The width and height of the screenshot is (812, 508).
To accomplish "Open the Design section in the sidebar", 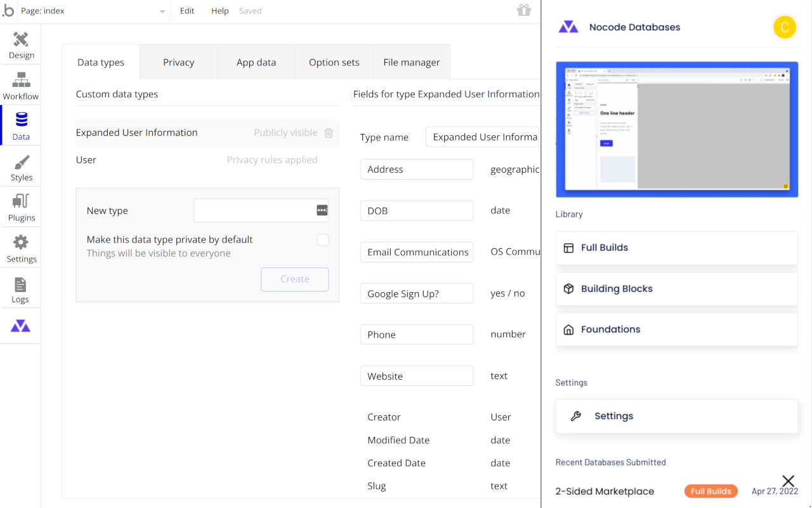I will point(21,43).
